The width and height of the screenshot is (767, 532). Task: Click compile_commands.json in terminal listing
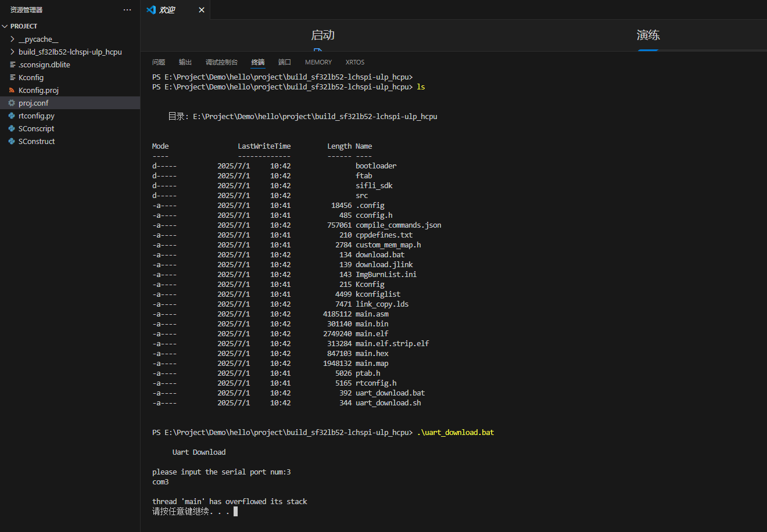[x=399, y=225]
